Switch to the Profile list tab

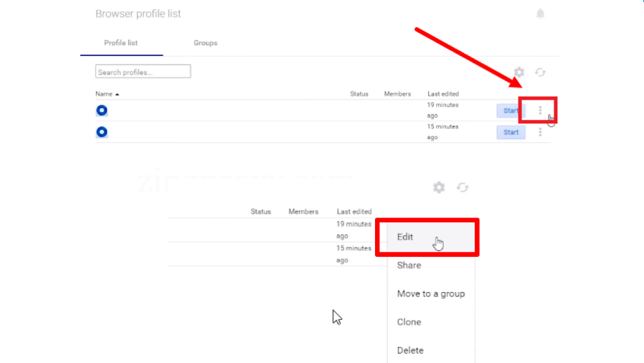120,43
